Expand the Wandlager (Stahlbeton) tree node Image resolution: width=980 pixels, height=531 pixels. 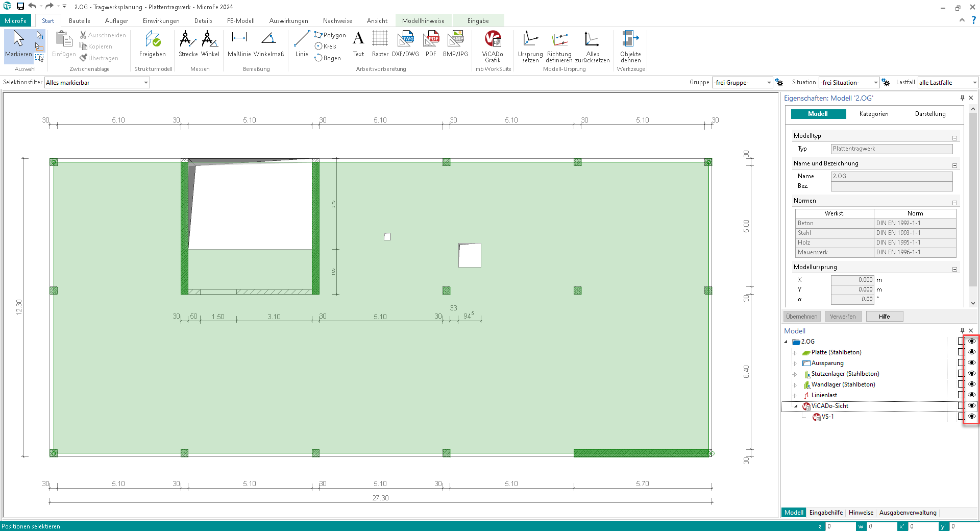[795, 385]
